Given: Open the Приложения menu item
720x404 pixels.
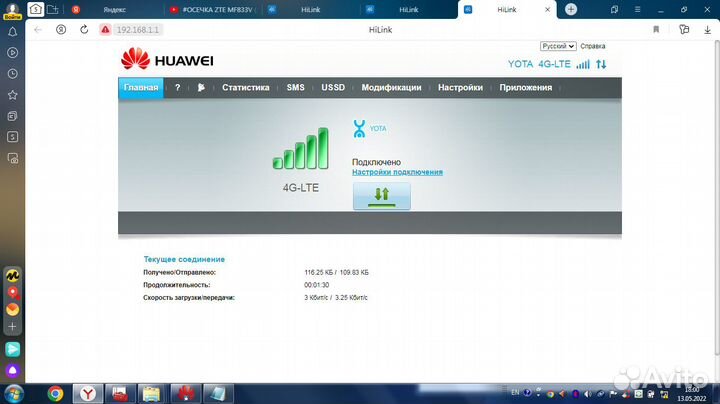Looking at the screenshot, I should tap(526, 88).
